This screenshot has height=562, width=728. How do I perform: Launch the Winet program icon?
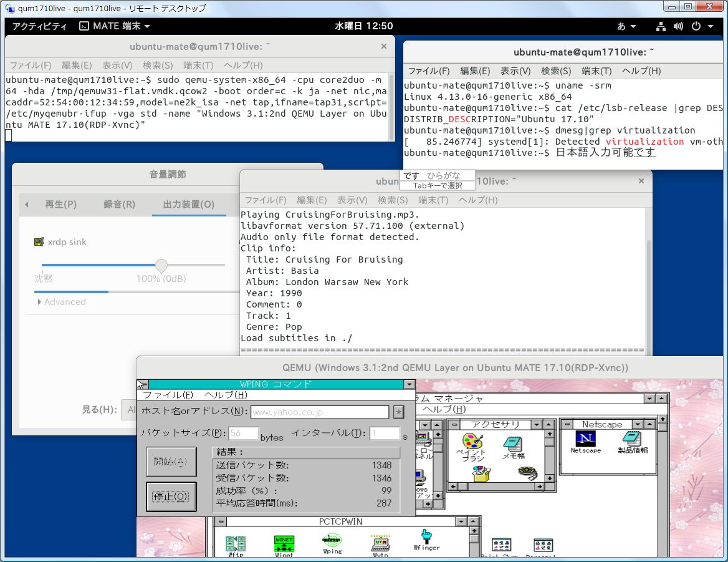coord(284,541)
